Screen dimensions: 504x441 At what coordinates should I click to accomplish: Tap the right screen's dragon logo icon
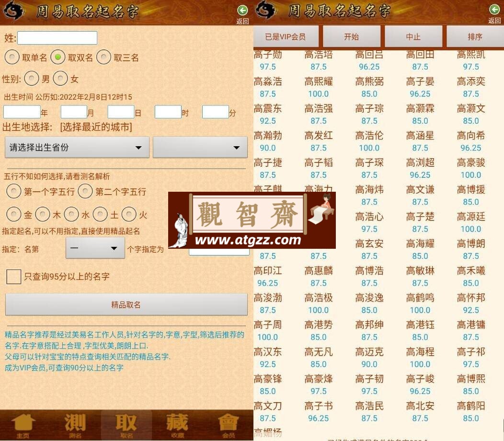click(x=265, y=10)
